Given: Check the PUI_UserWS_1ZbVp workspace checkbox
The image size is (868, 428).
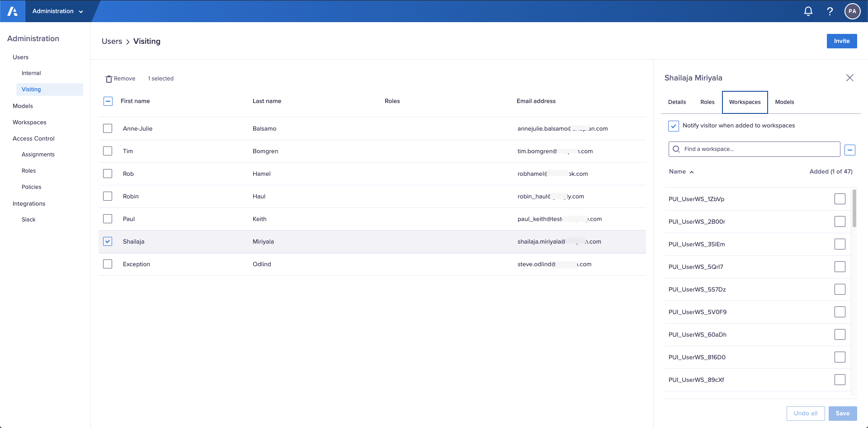Looking at the screenshot, I should [840, 199].
